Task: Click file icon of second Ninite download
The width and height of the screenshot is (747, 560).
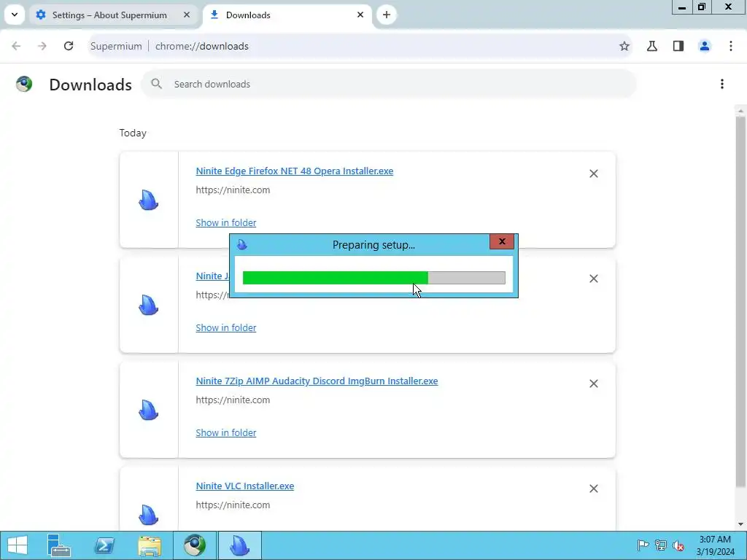Action: click(149, 306)
